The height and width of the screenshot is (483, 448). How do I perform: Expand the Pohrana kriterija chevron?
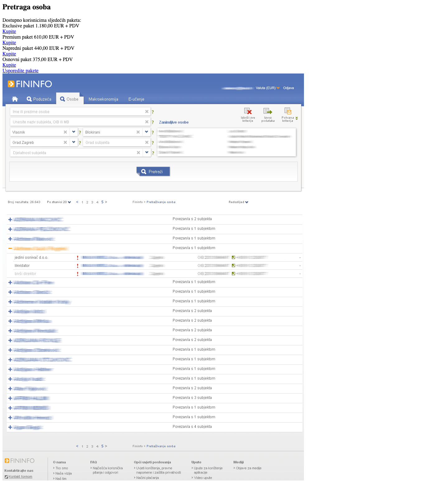297,118
